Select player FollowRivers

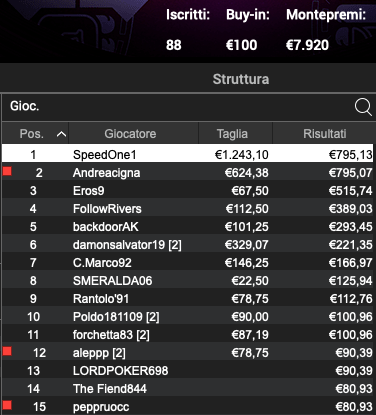(188, 209)
